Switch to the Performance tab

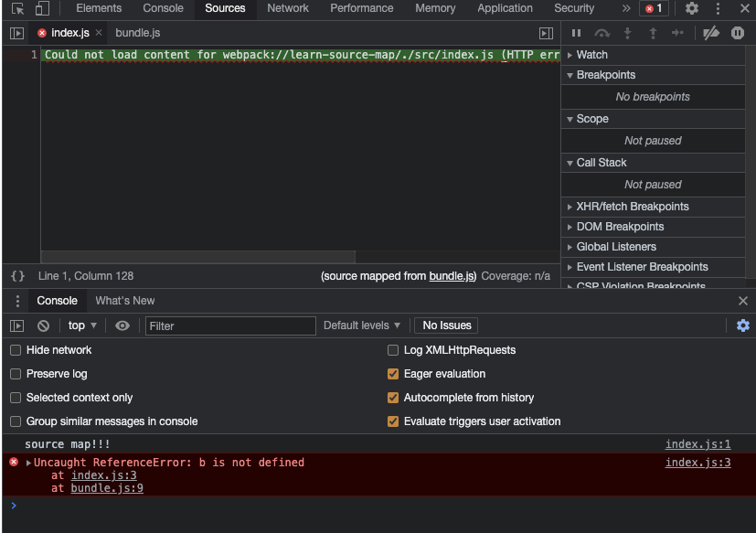[362, 8]
